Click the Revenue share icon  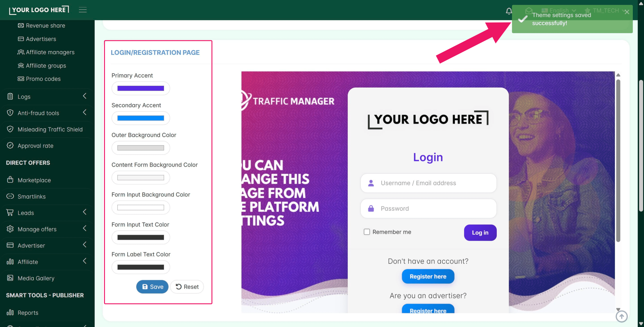coord(21,26)
